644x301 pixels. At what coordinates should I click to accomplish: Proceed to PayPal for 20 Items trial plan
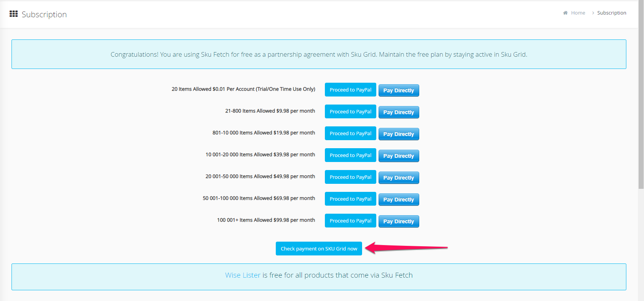click(x=351, y=90)
